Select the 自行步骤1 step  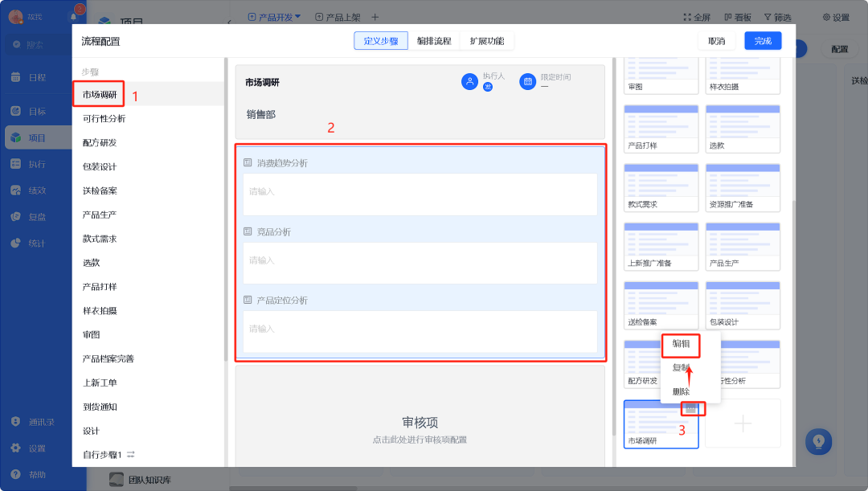click(x=102, y=455)
